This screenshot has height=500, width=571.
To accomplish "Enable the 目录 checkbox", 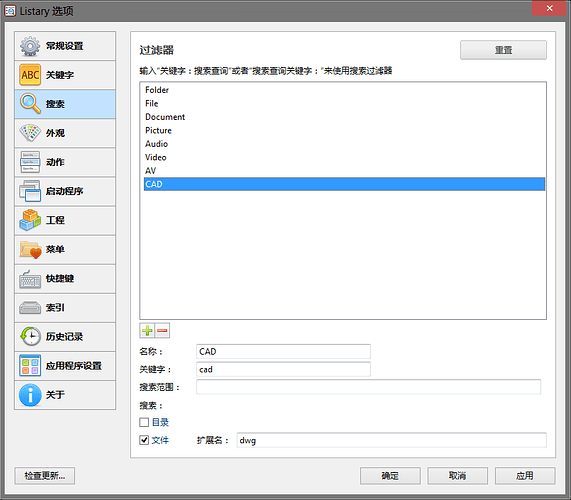I will pyautogui.click(x=144, y=422).
